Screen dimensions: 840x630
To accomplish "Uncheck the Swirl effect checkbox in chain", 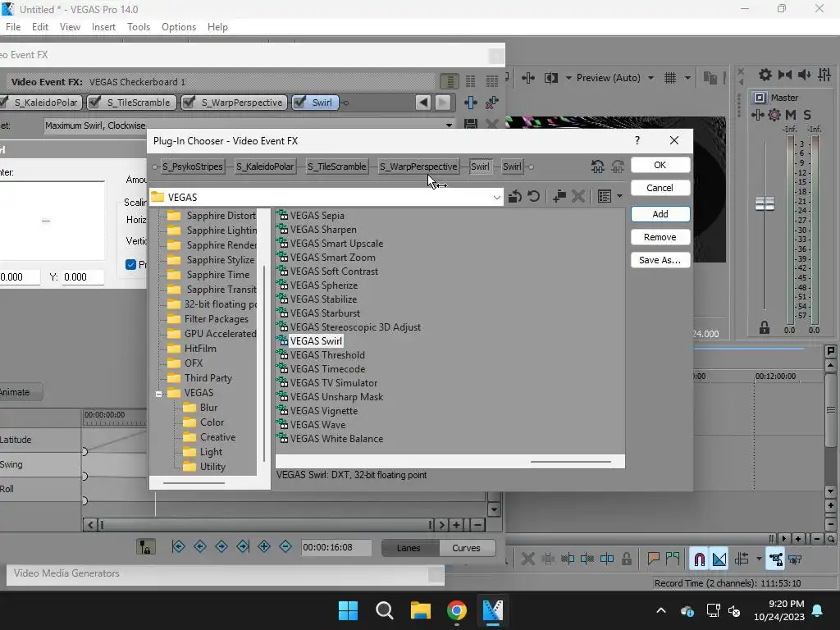I will (x=300, y=102).
